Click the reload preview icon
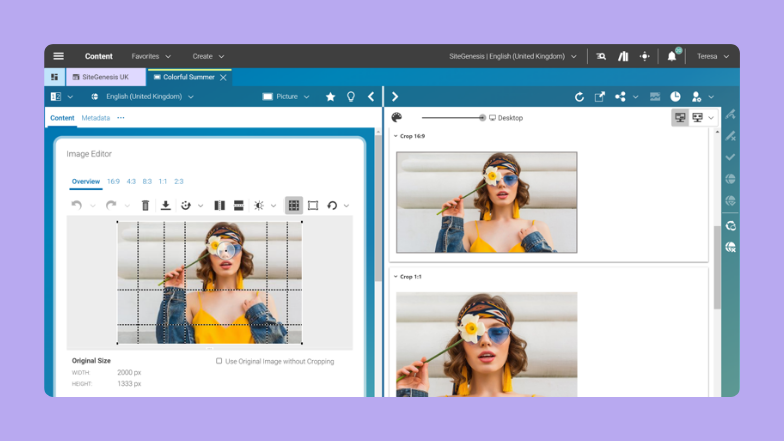Viewport: 784px width, 441px height. 579,97
